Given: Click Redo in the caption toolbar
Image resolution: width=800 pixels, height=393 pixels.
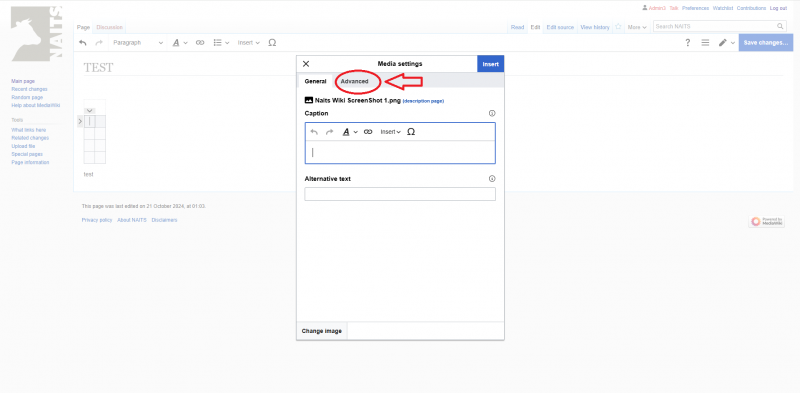Looking at the screenshot, I should point(330,132).
